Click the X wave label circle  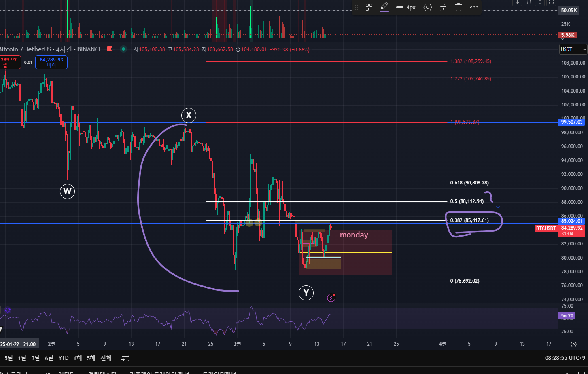(x=189, y=115)
